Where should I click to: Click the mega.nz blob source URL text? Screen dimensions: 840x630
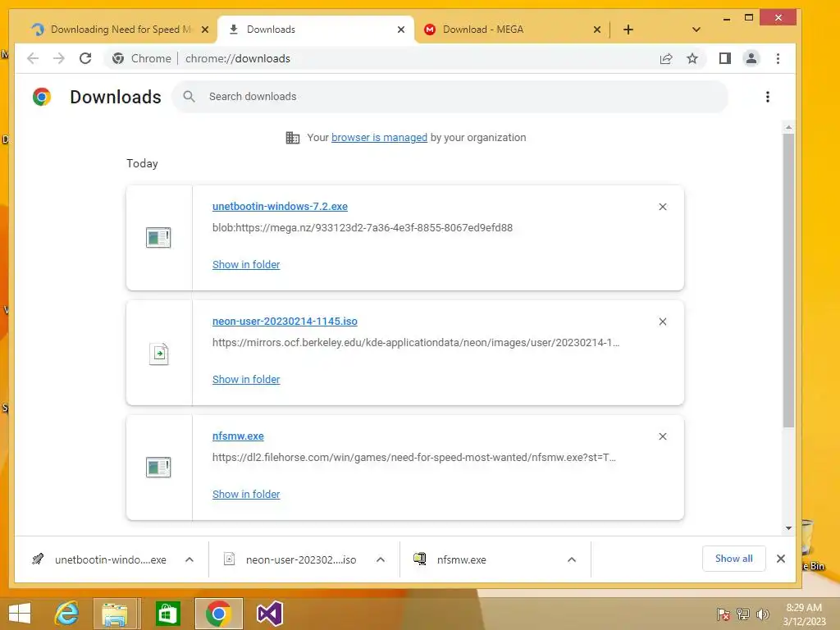click(x=362, y=228)
